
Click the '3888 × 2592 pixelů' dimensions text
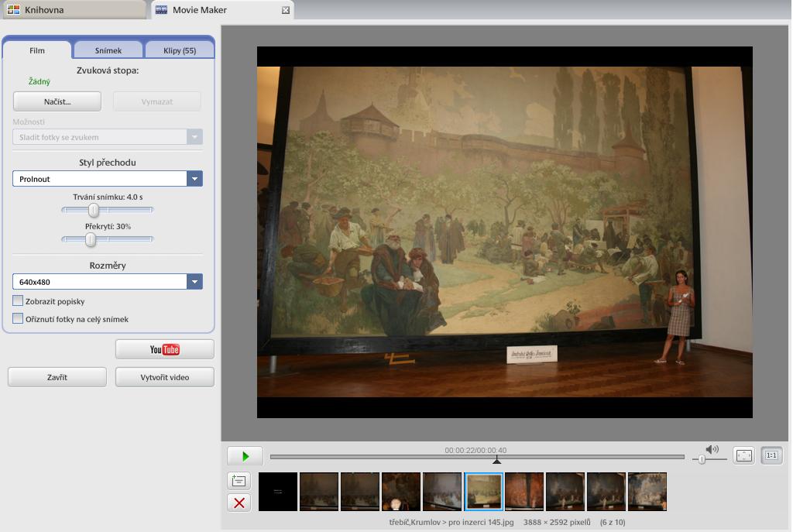[x=557, y=522]
